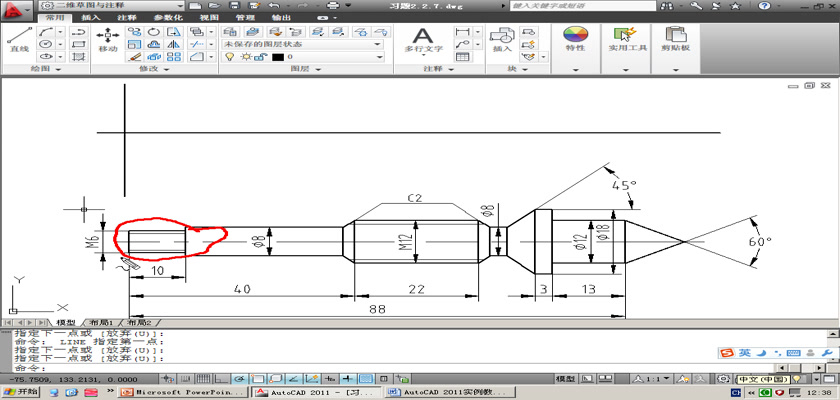
Task: Switch to the 管理 ribbon tab
Action: coord(244,17)
